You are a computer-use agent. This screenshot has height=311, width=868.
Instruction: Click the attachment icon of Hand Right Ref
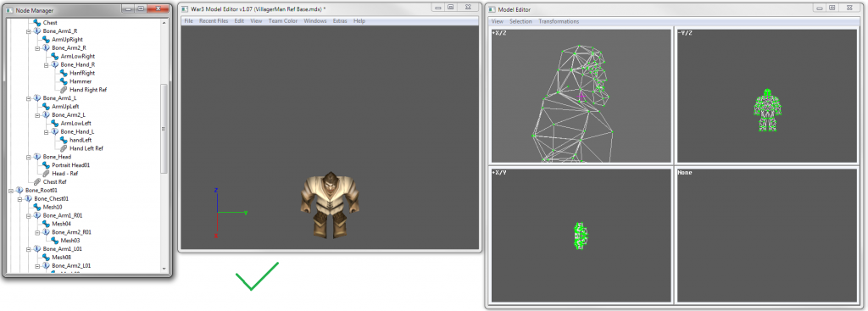pyautogui.click(x=64, y=90)
